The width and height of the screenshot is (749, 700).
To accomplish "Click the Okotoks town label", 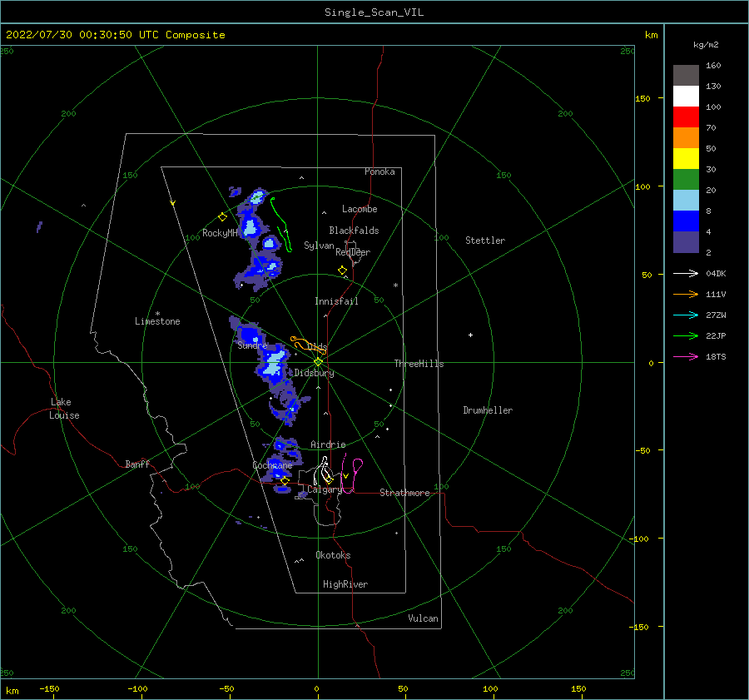I will 333,555.
